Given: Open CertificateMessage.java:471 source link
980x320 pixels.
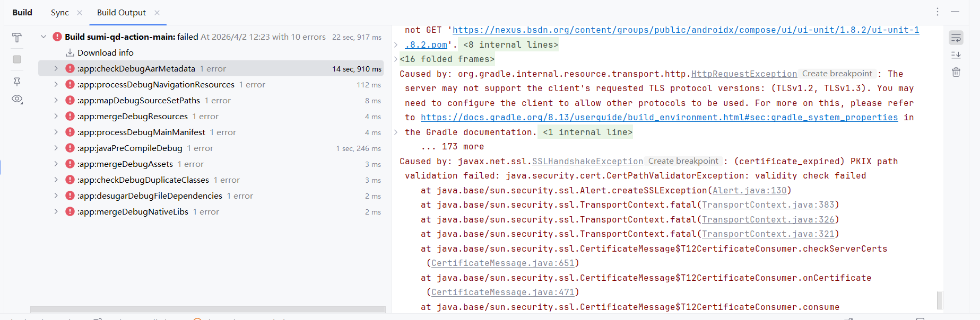Looking at the screenshot, I should 502,292.
